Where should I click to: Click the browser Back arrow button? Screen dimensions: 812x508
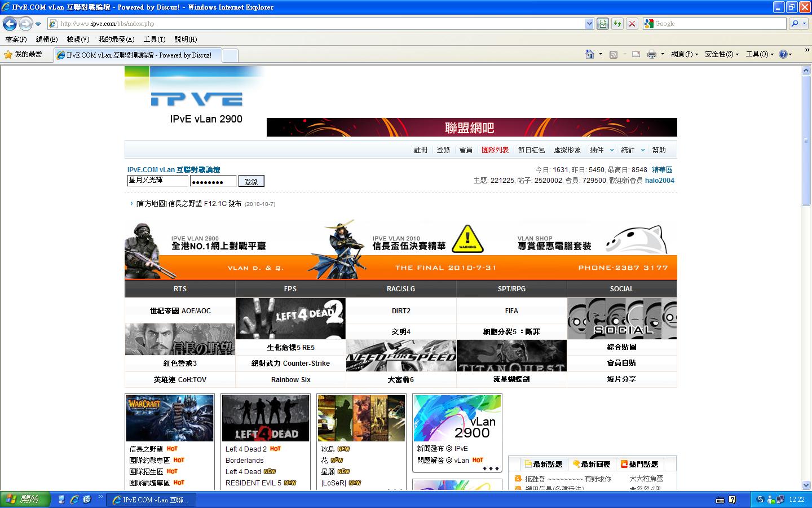pyautogui.click(x=10, y=24)
